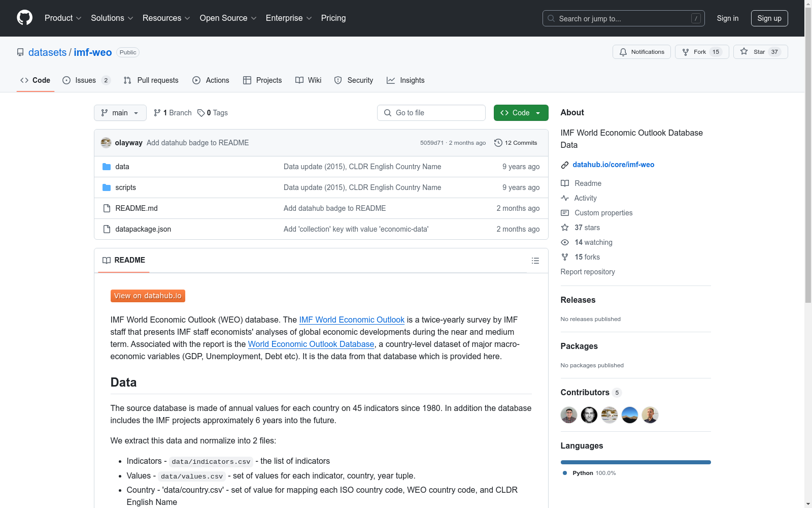This screenshot has height=508, width=812.
Task: Expand the Product menu
Action: tap(63, 18)
